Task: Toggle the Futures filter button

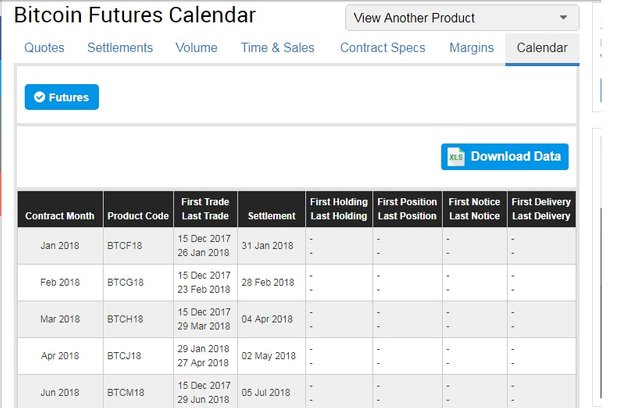Action: pos(62,97)
